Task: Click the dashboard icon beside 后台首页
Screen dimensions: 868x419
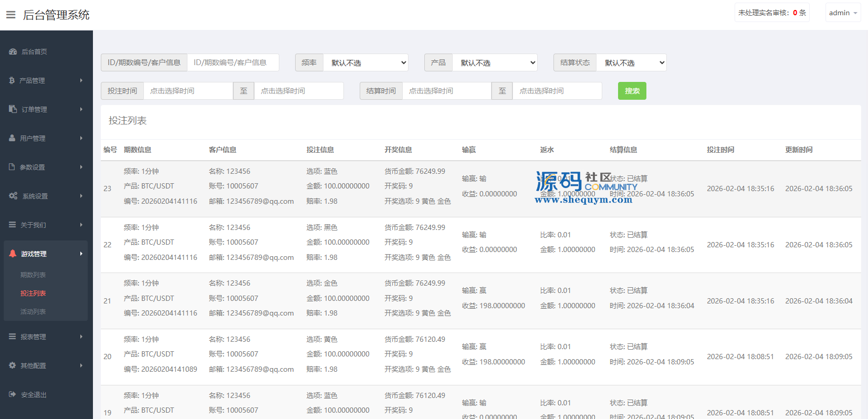Action: pyautogui.click(x=13, y=51)
